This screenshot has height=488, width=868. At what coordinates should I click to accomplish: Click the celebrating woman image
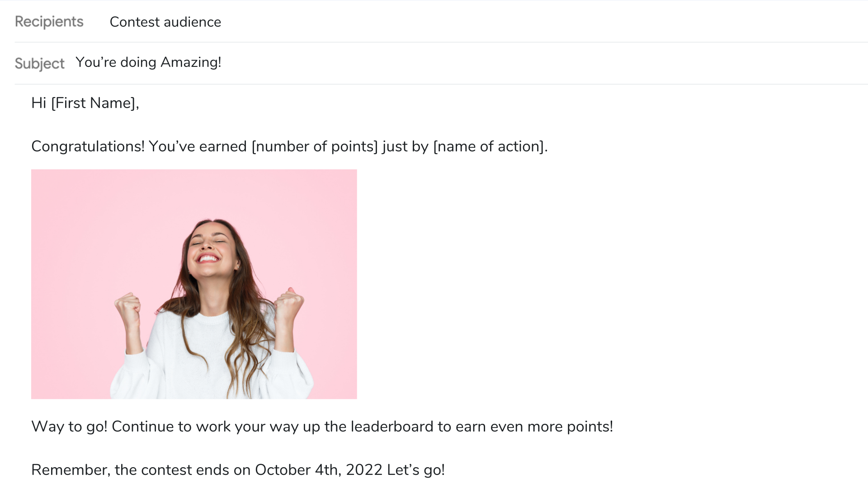194,284
